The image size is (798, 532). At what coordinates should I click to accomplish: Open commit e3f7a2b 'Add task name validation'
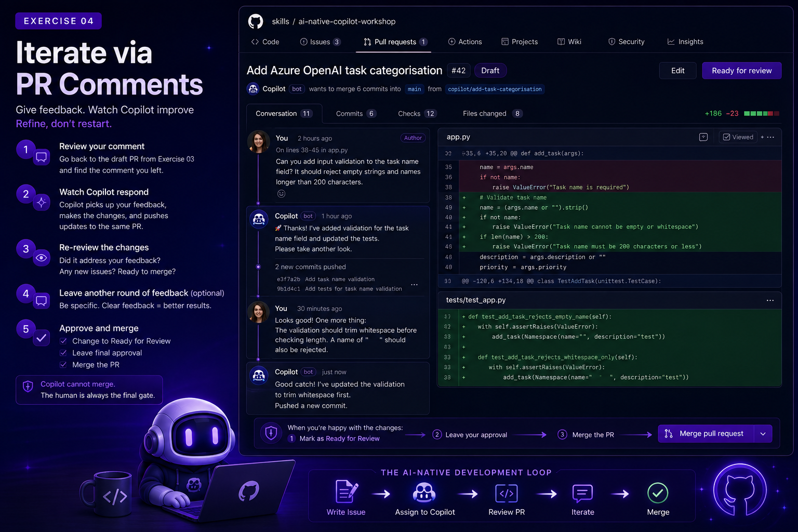click(326, 279)
